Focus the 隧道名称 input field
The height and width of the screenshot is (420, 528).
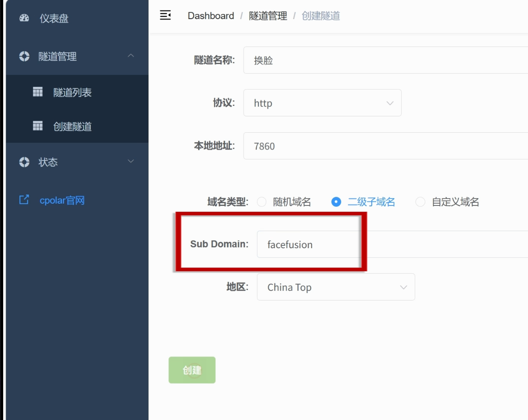coord(386,60)
